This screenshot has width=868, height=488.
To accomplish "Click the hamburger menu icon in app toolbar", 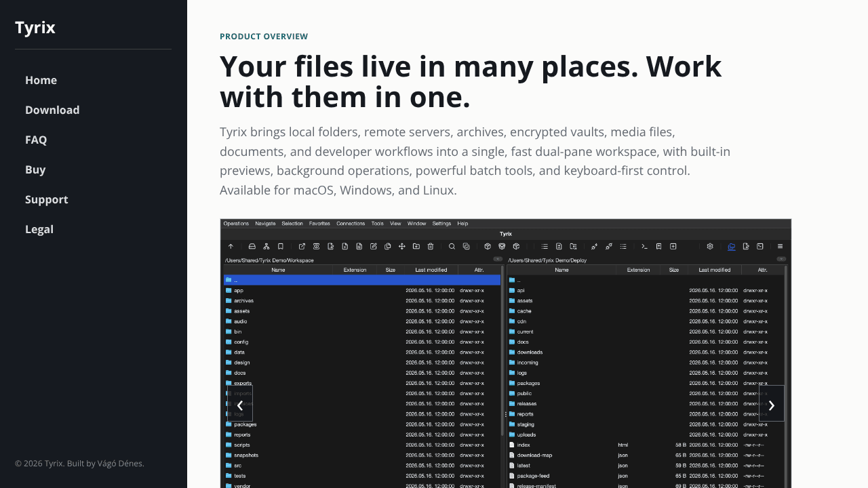I will [x=780, y=247].
